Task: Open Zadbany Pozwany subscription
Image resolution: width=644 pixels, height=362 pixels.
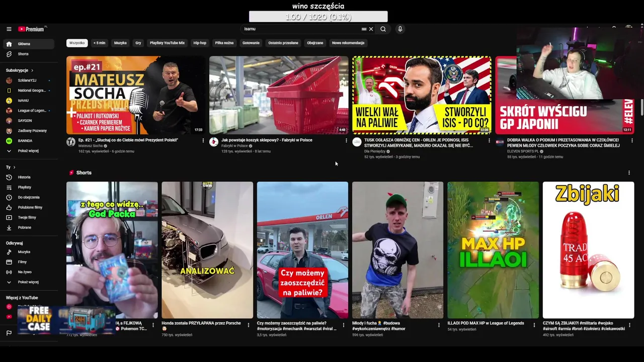Action: (x=29, y=131)
